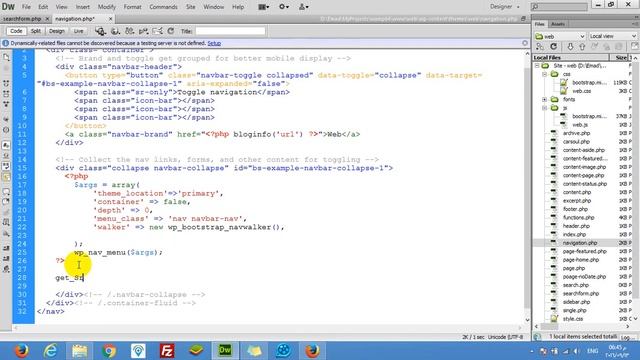This screenshot has height=360, width=640.
Task: Open the Local view dropdown
Action: (x=613, y=36)
